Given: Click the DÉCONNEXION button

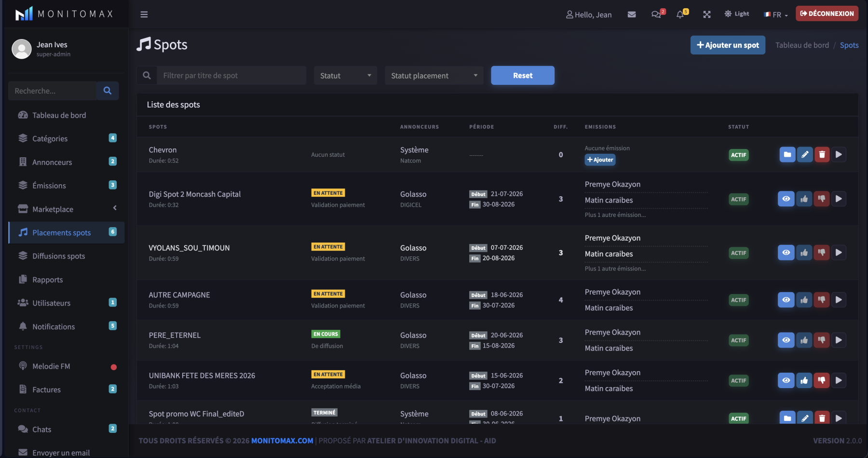Looking at the screenshot, I should point(827,13).
